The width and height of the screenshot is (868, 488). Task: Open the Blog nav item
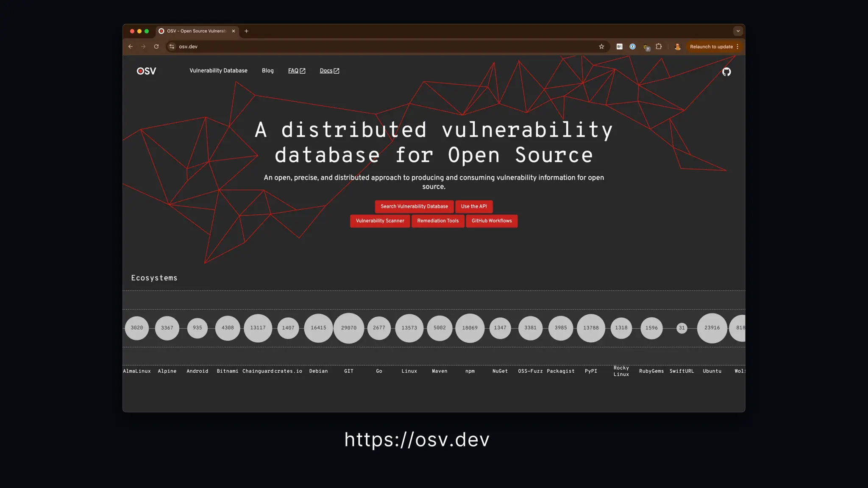(x=267, y=71)
